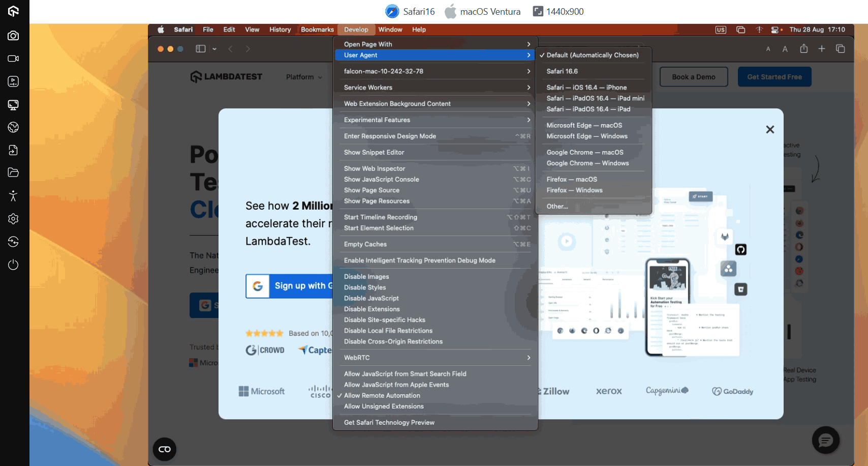Click Sign up with Google button
The image size is (868, 466).
[289, 286]
